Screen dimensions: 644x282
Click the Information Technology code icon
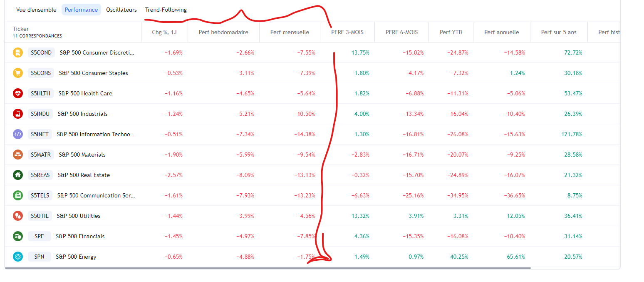(x=17, y=134)
